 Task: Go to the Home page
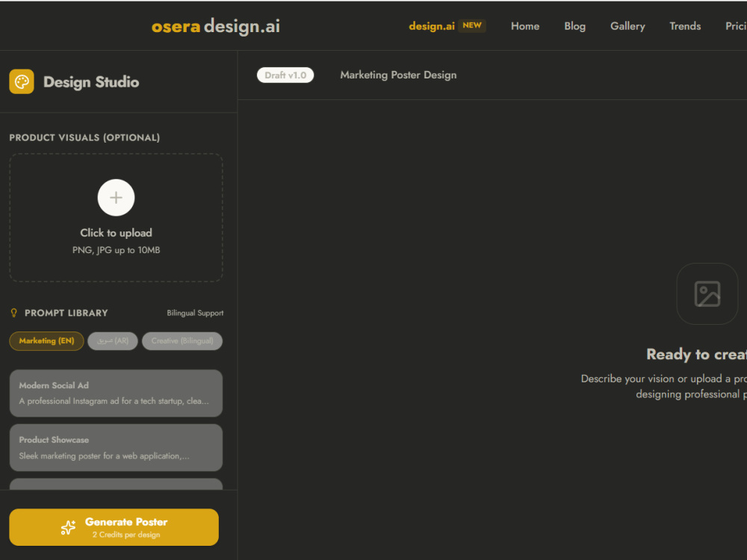pos(525,26)
